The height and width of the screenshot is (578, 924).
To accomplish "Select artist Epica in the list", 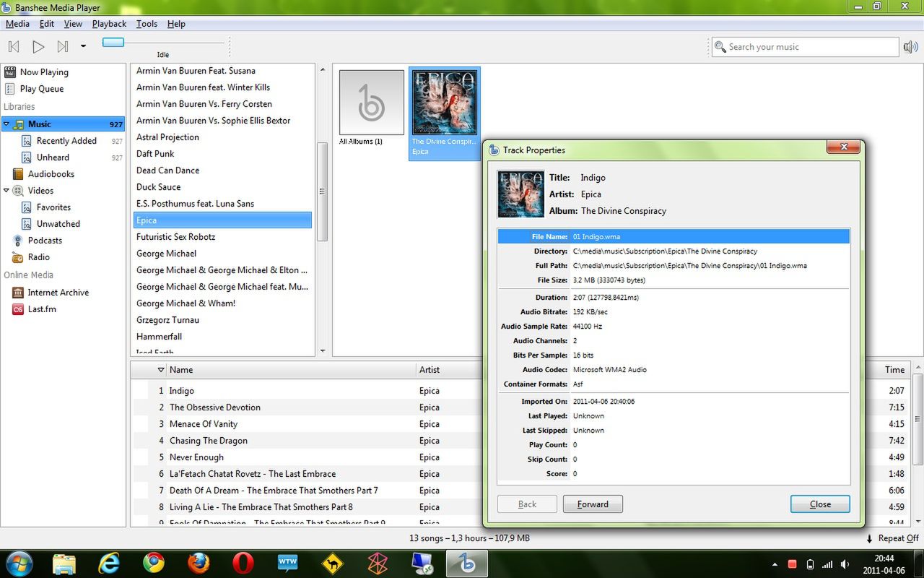I will click(x=223, y=220).
